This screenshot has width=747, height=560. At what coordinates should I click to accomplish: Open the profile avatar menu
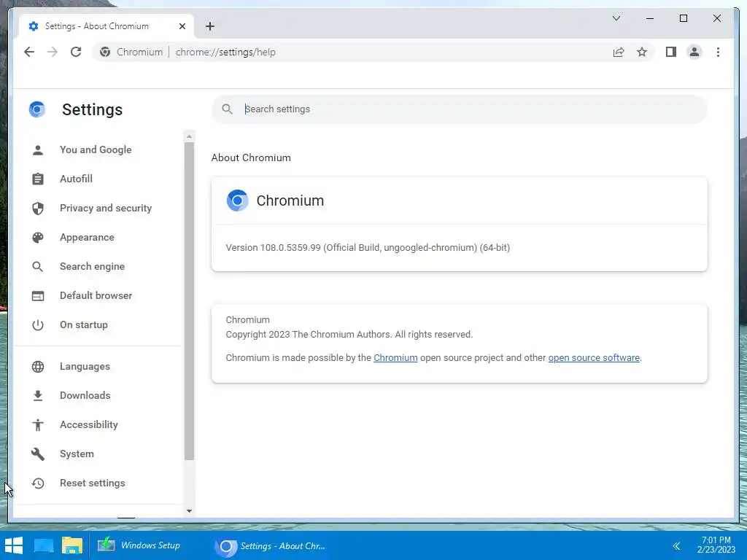694,52
